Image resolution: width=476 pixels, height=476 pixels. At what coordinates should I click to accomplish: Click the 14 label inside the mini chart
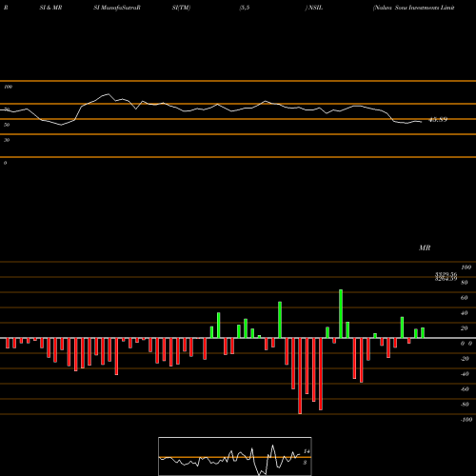point(307,451)
